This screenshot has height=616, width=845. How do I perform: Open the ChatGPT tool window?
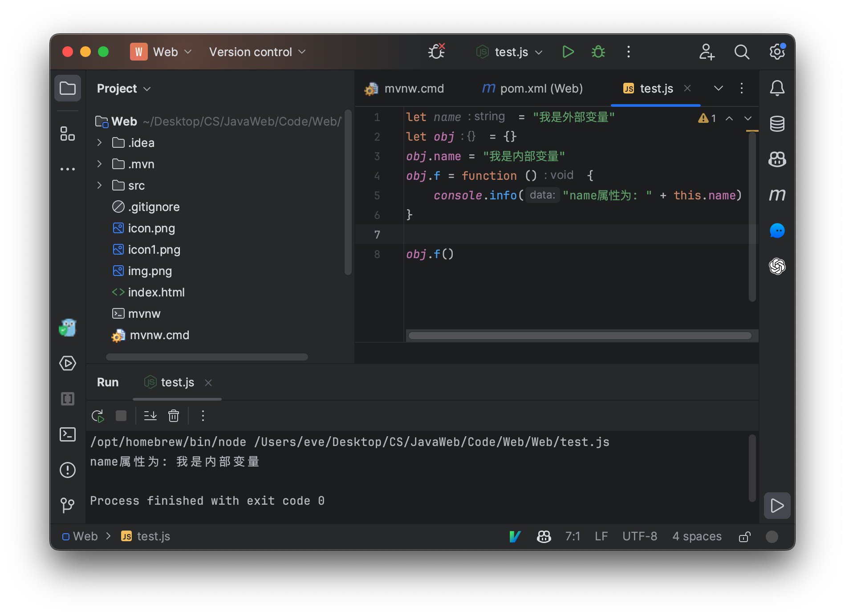click(777, 266)
